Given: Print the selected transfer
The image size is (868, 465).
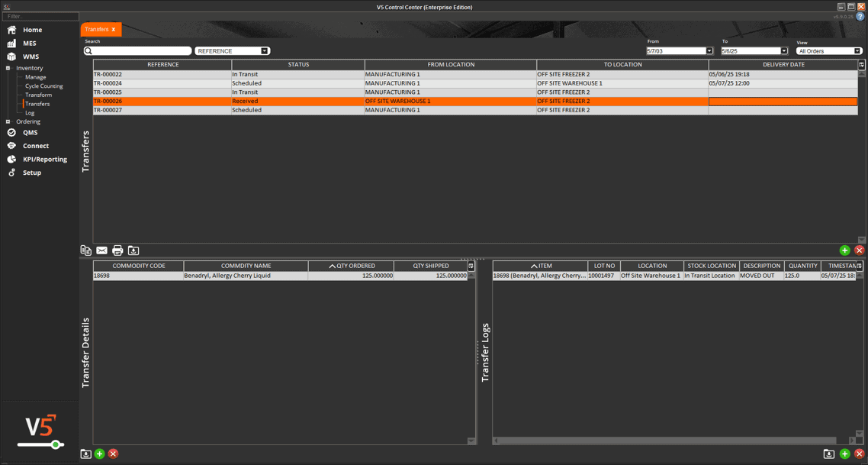Looking at the screenshot, I should coord(117,250).
